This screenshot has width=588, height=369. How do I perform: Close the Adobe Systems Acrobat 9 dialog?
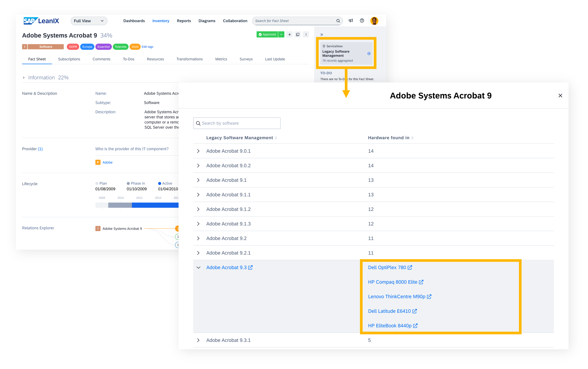click(560, 96)
